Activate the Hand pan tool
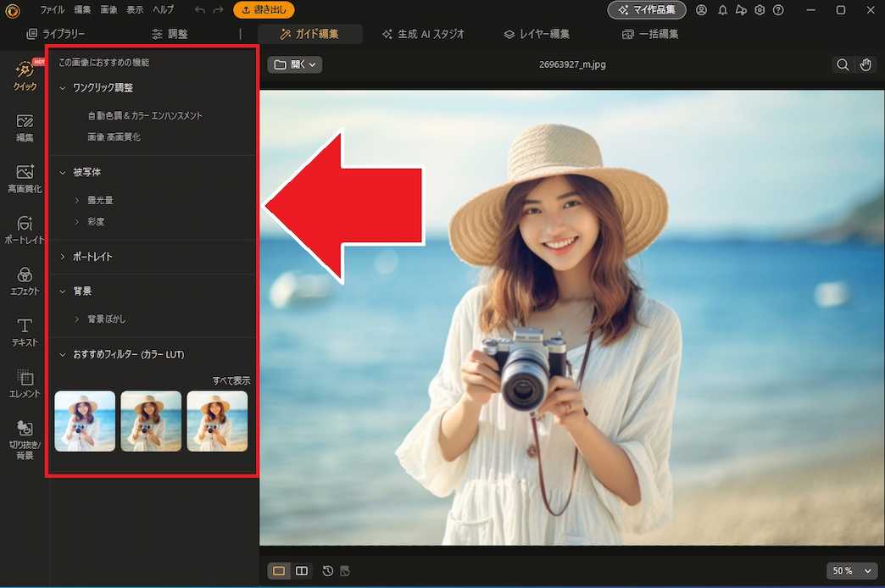 (x=866, y=64)
